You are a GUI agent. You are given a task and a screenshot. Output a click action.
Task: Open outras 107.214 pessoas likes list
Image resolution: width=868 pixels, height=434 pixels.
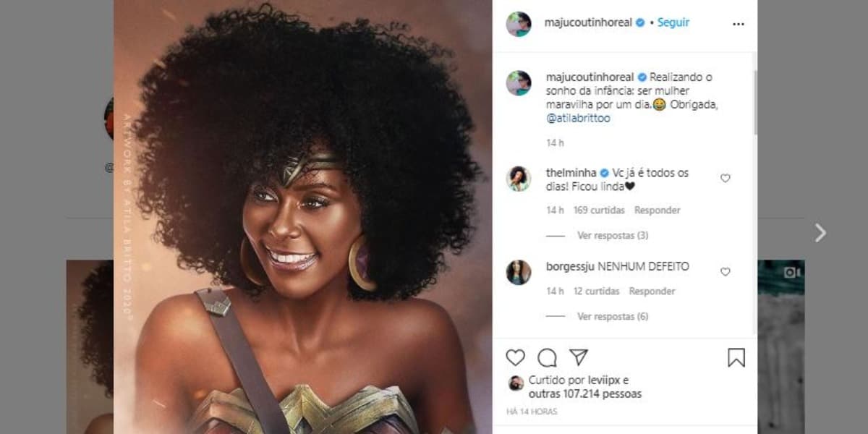pyautogui.click(x=585, y=394)
